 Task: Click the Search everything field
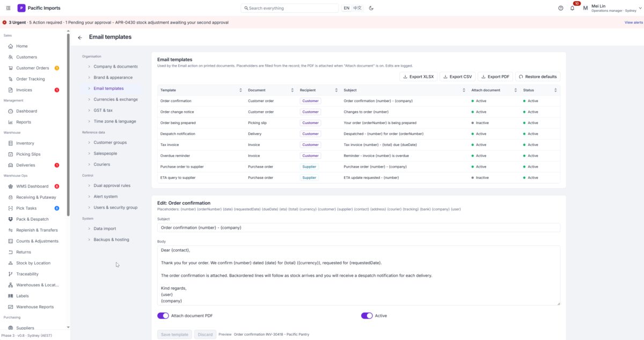coord(290,8)
